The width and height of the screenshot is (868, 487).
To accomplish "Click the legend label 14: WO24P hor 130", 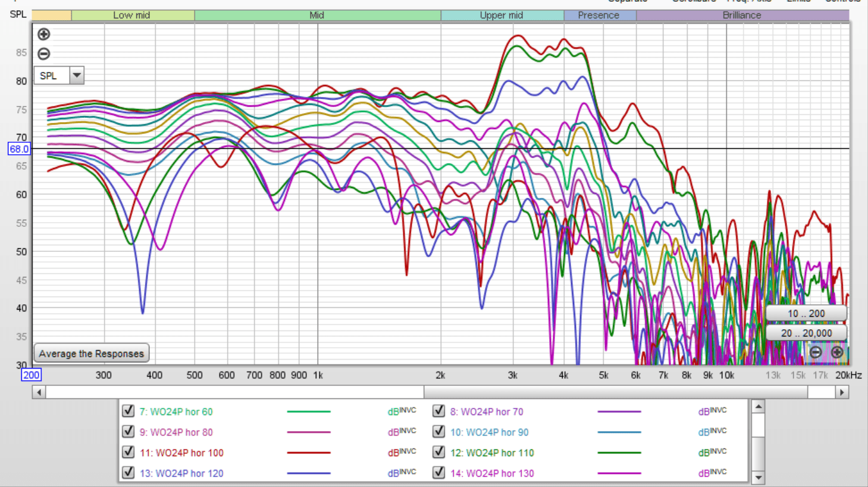I will pyautogui.click(x=492, y=473).
